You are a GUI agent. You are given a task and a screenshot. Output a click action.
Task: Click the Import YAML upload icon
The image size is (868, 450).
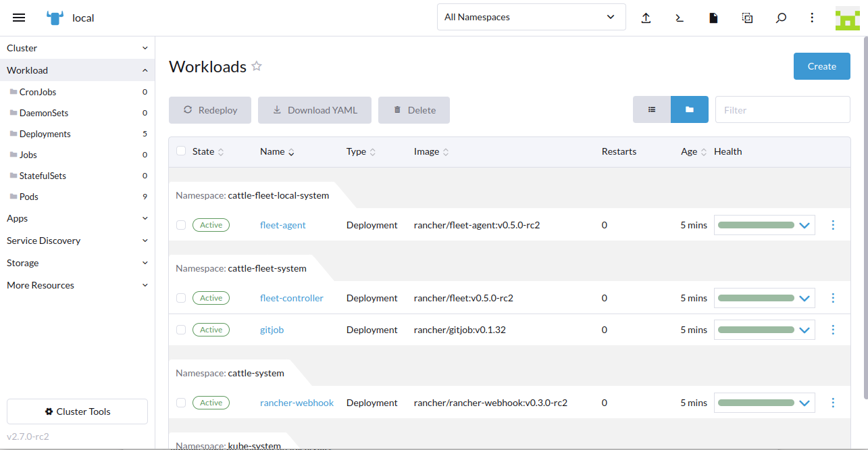coord(646,18)
